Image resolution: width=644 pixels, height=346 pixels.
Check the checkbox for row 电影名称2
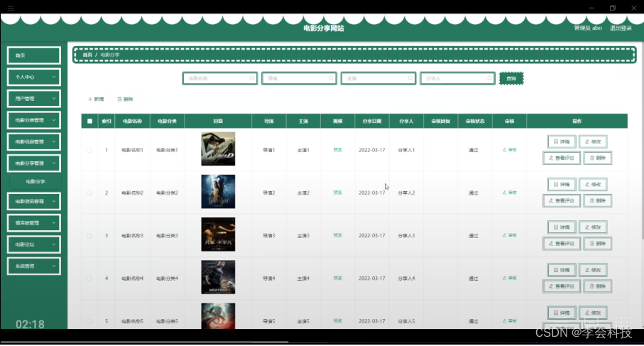pyautogui.click(x=89, y=193)
